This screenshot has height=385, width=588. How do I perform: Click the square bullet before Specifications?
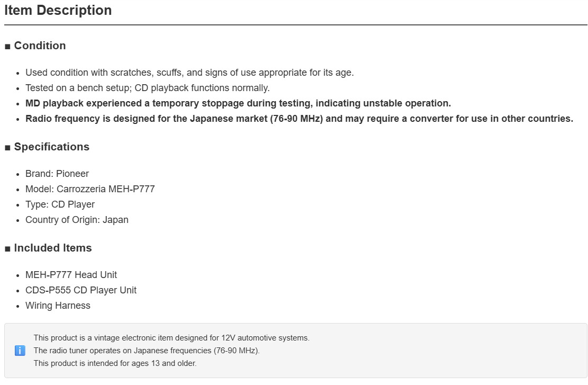[x=7, y=148]
